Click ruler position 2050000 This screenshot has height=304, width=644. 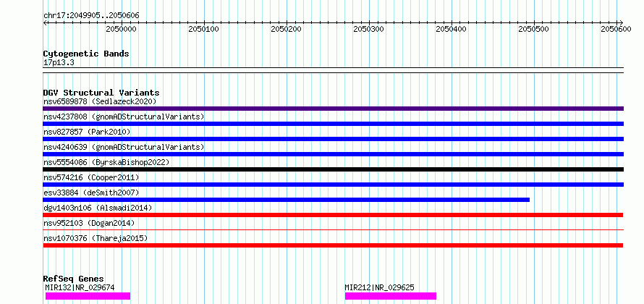(x=121, y=29)
